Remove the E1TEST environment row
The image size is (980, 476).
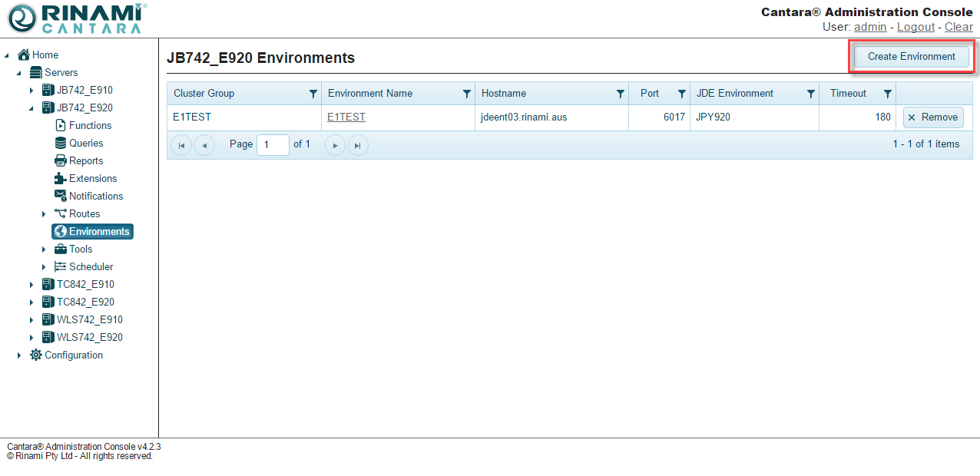(932, 117)
